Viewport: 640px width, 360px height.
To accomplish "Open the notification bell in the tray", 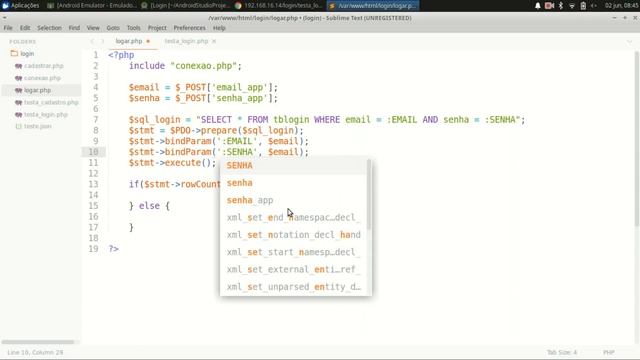I will pyautogui.click(x=538, y=5).
